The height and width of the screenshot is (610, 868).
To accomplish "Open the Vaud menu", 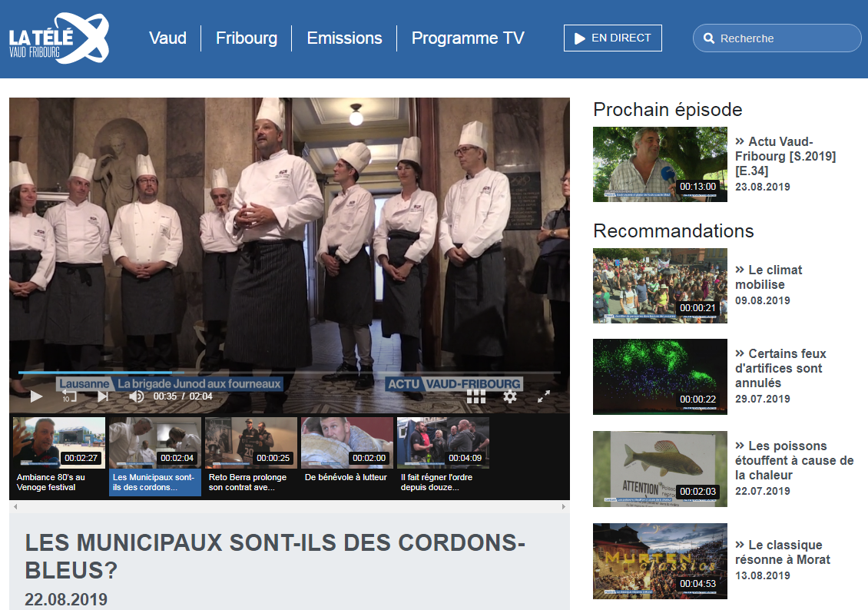I will coord(167,38).
